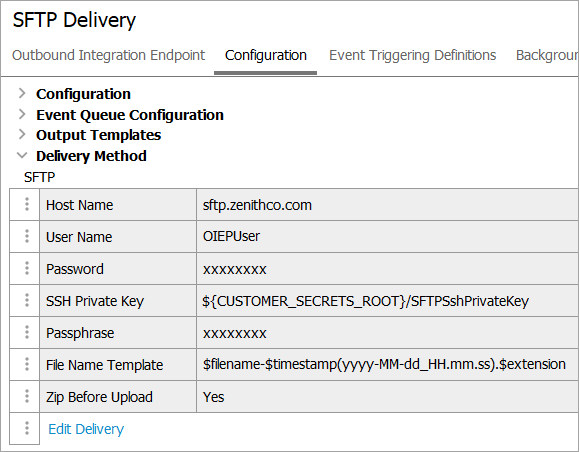Click the handle icon beside File Name Template
Screen dimensions: 579x452
(x=27, y=364)
